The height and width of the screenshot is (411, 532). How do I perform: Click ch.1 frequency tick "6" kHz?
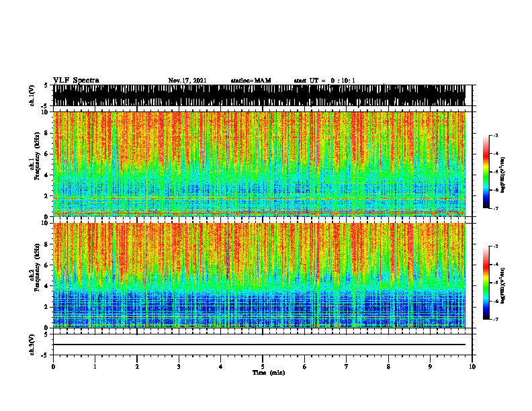tap(47, 154)
